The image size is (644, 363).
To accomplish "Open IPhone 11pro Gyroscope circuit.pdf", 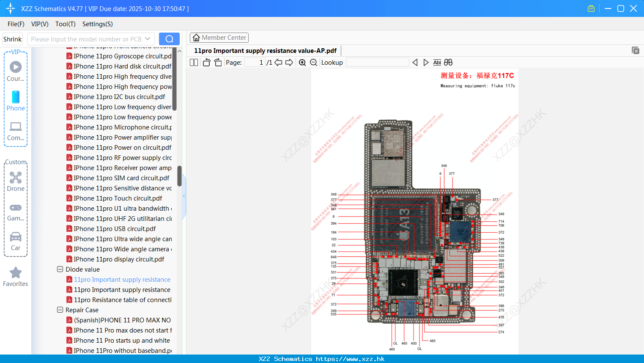I will (119, 56).
